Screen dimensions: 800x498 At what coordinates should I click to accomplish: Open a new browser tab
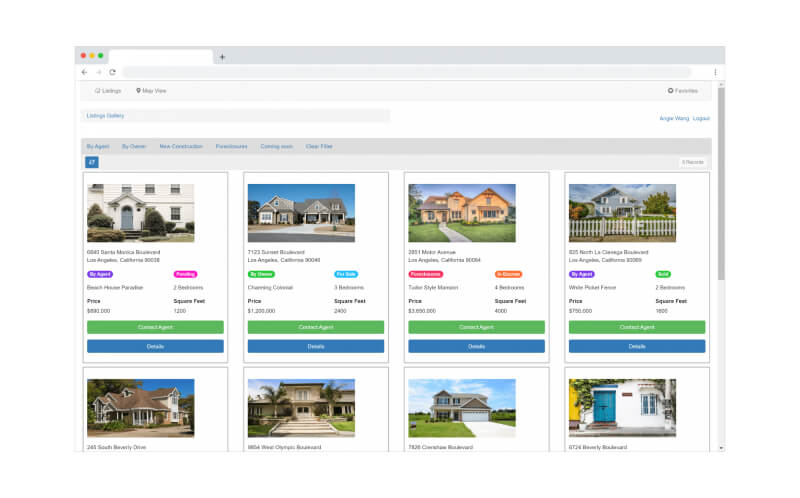(x=222, y=57)
